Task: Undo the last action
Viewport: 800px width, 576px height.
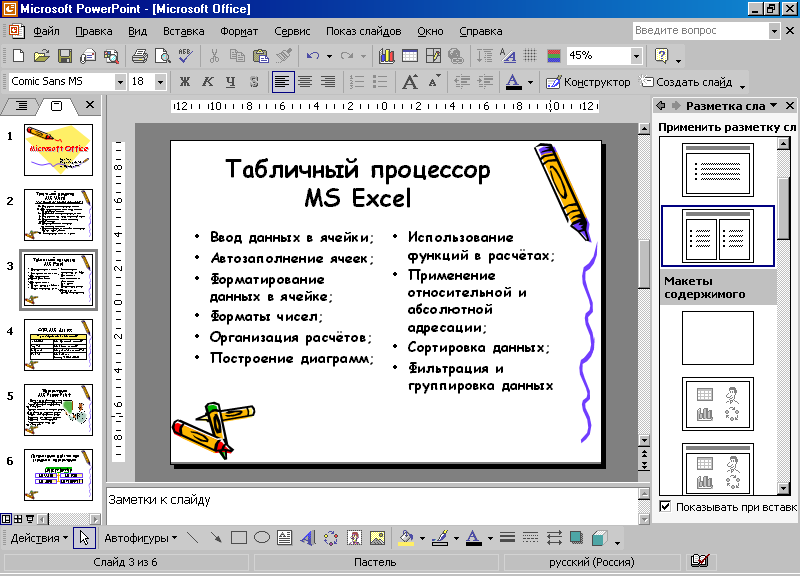Action: (x=313, y=56)
